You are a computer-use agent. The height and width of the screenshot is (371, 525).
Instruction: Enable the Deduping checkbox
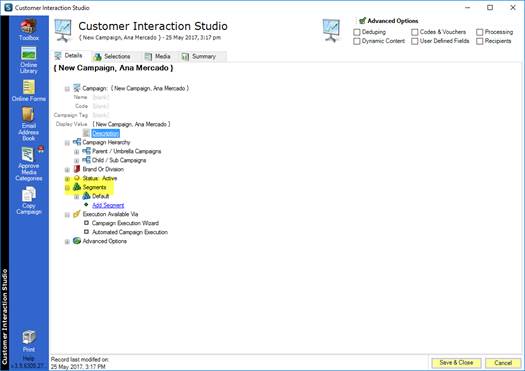tap(357, 32)
